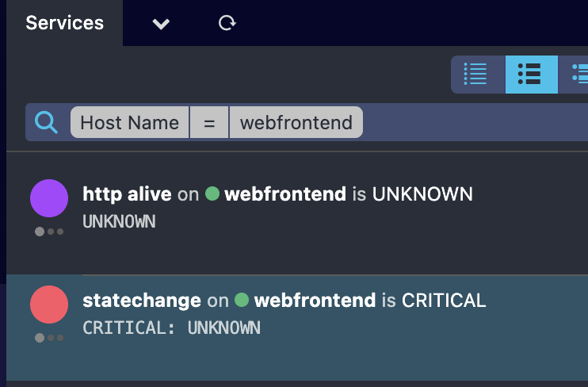588x387 pixels.
Task: Change the equals filter operator
Action: click(209, 122)
